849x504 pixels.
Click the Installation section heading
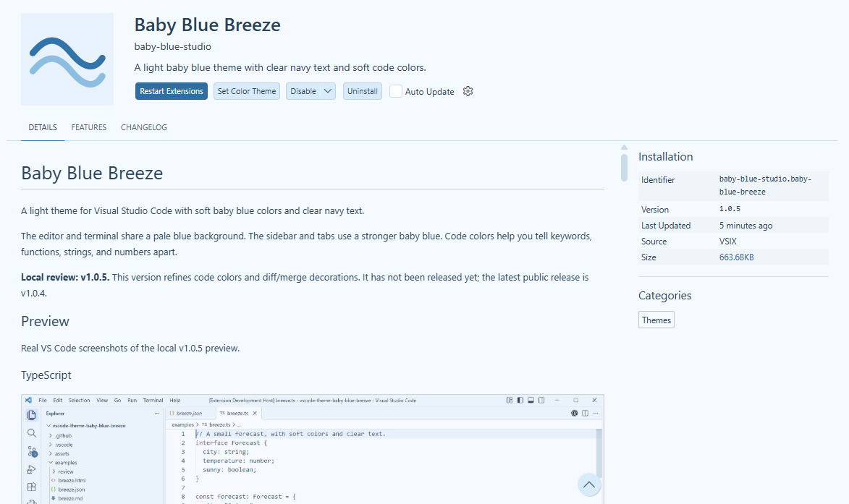tap(665, 157)
